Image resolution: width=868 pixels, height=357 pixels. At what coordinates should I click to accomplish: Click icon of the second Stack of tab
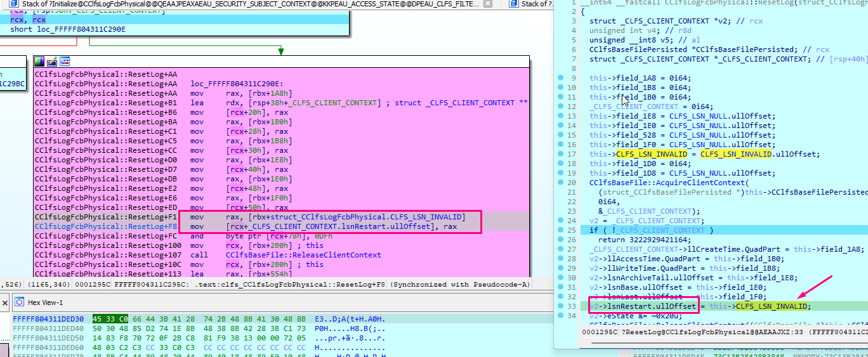pos(514,4)
